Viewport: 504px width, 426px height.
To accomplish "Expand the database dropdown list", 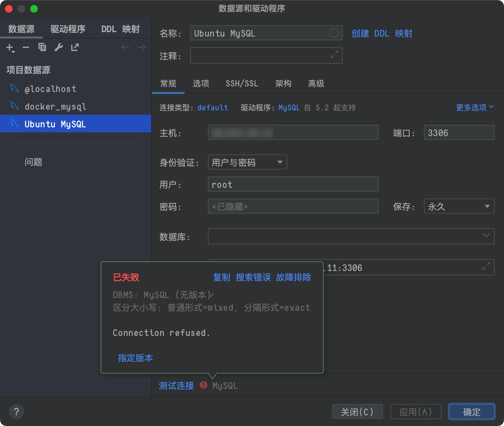I will click(x=486, y=236).
